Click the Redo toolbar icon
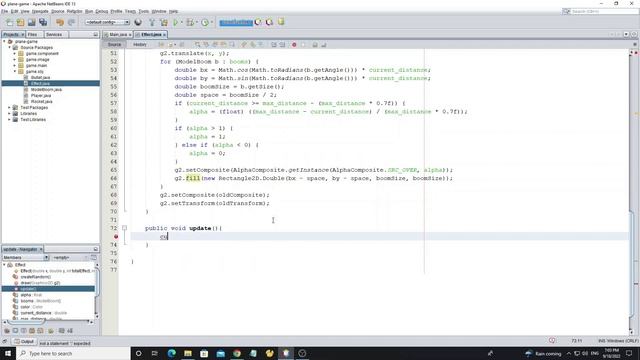 [71, 22]
